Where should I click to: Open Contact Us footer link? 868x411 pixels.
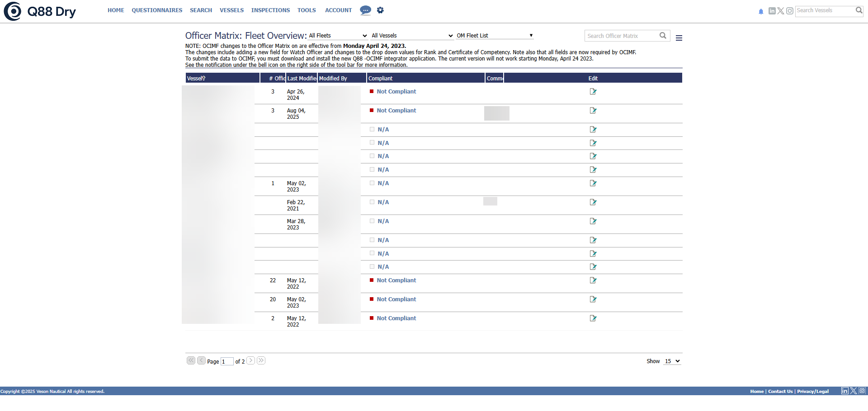(x=780, y=391)
